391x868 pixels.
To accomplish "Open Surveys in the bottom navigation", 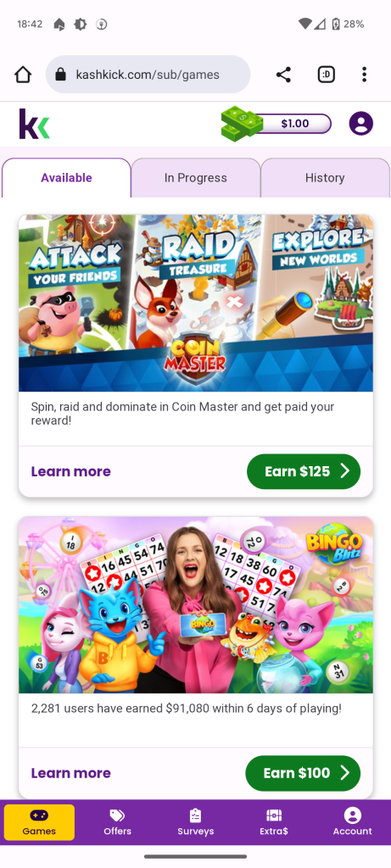I will (x=195, y=822).
